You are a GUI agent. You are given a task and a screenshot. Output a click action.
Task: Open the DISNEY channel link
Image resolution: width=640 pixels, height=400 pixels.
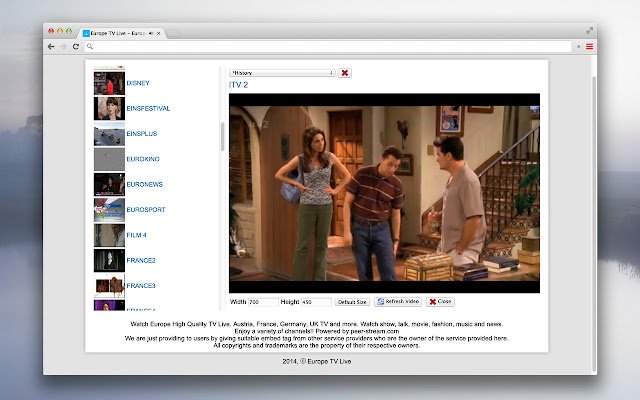138,83
